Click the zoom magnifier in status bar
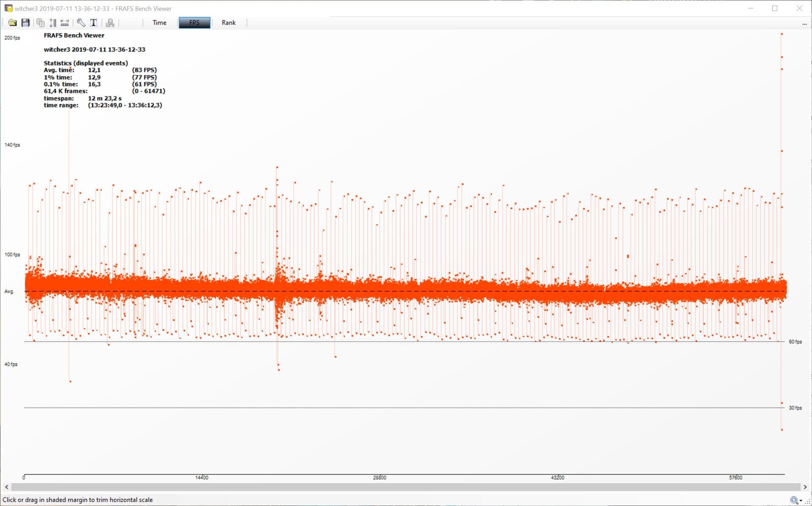This screenshot has height=506, width=812. [x=794, y=500]
